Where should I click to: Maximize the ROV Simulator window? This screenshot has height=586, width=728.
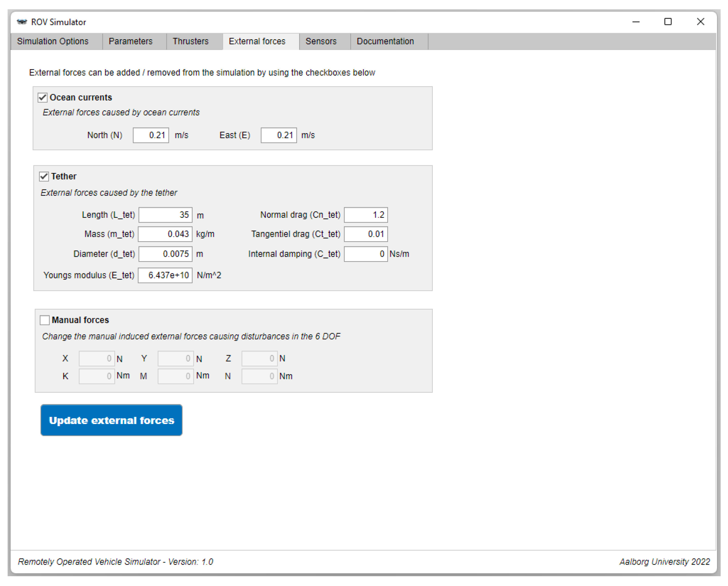[668, 22]
